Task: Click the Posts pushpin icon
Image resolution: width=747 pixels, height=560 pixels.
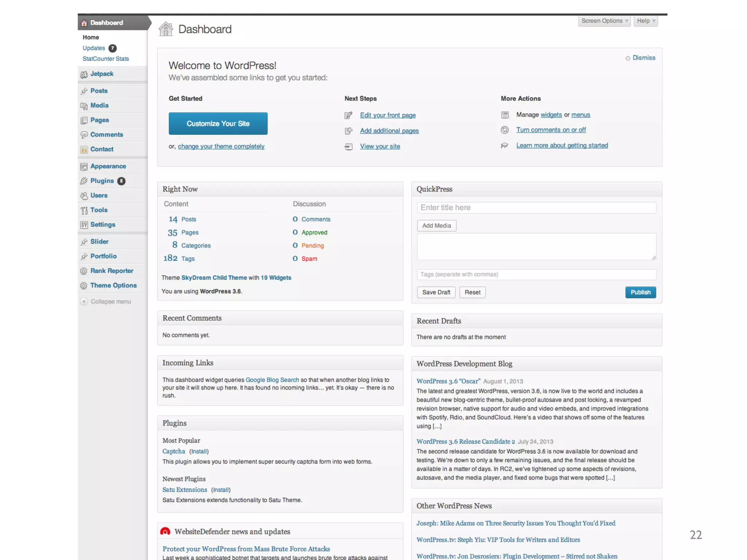Action: click(x=84, y=91)
